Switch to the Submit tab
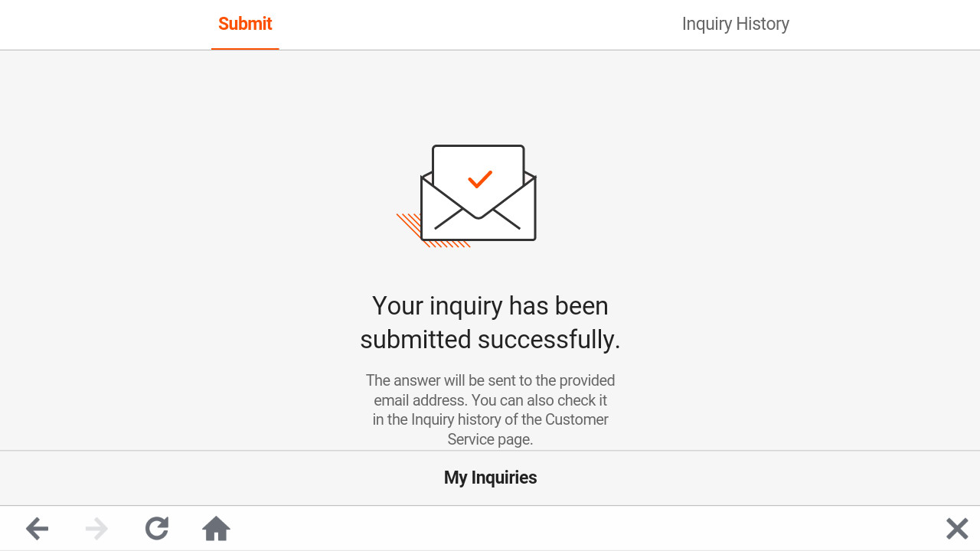Screen dimensions: 980x551 pos(245,24)
